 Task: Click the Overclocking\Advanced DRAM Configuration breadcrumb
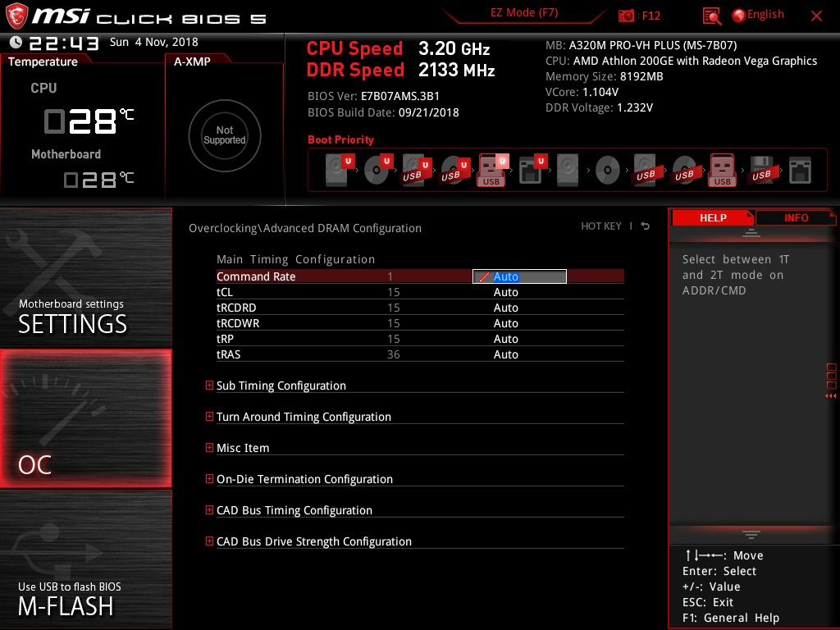(305, 228)
